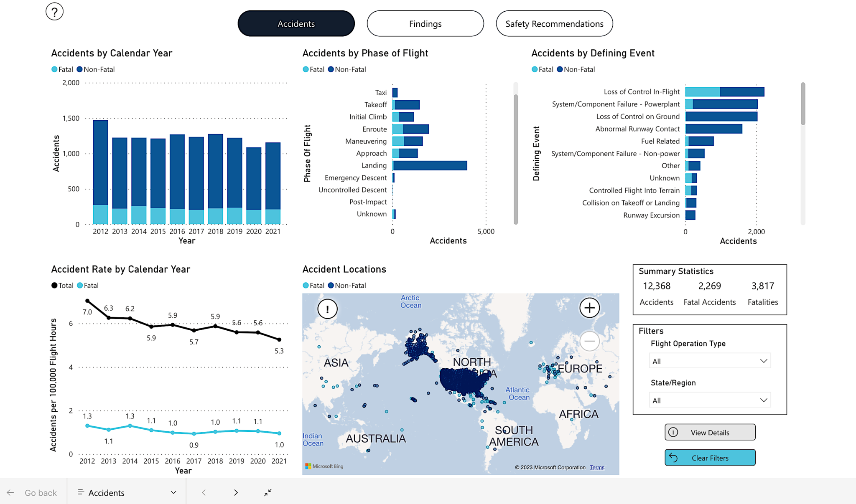
Task: Toggle the Fatal legend in Accidents by Calendar Year
Action: (62, 69)
